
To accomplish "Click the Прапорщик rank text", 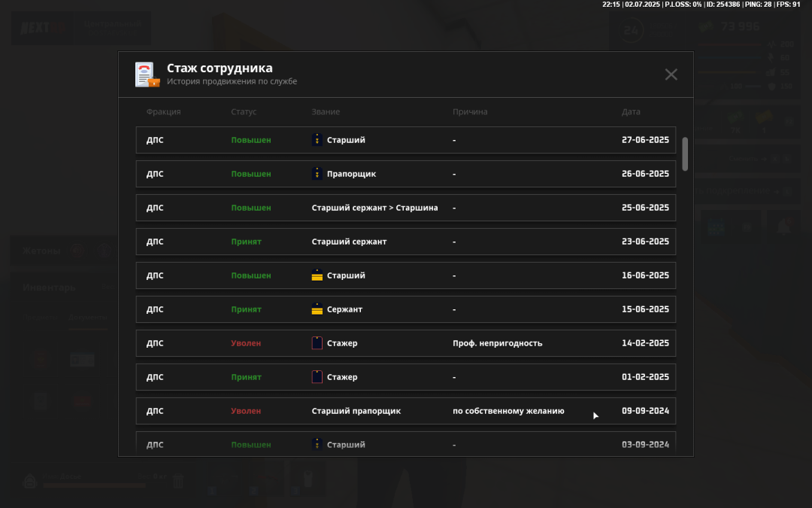I will coord(351,174).
